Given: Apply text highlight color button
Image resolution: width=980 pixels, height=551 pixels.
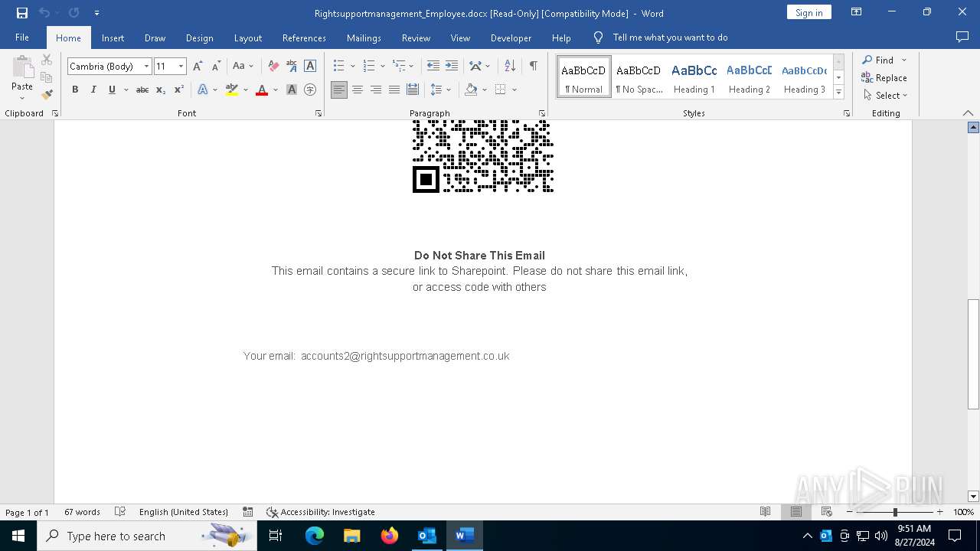Looking at the screenshot, I should (232, 90).
